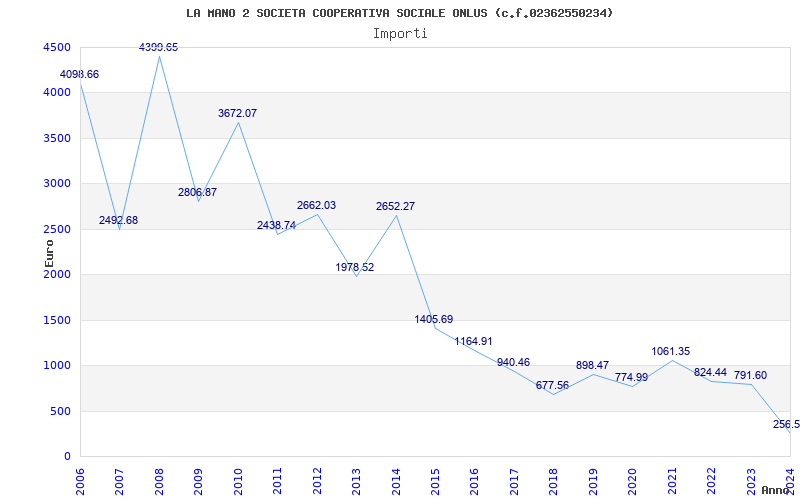
Task: Click the x-axis year 2017
Action: coord(514,481)
